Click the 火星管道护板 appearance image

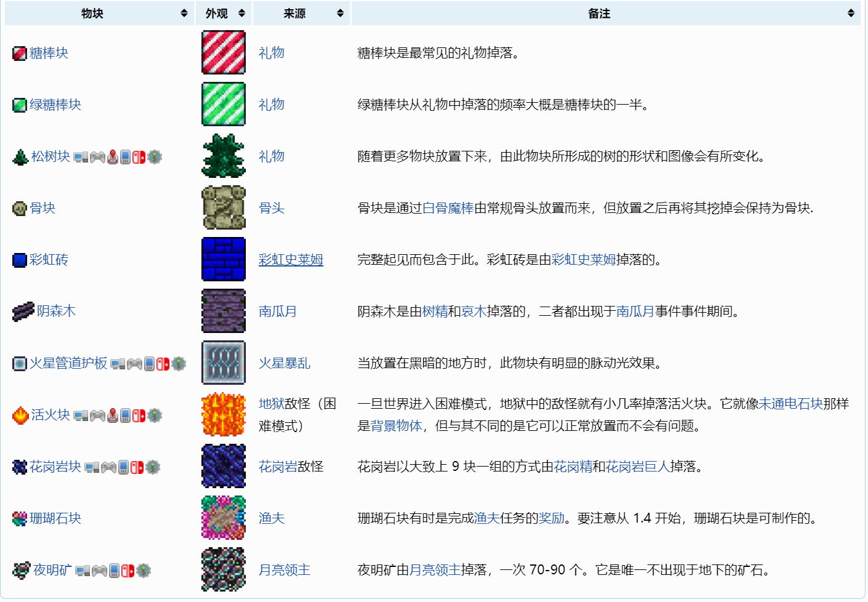click(x=224, y=363)
